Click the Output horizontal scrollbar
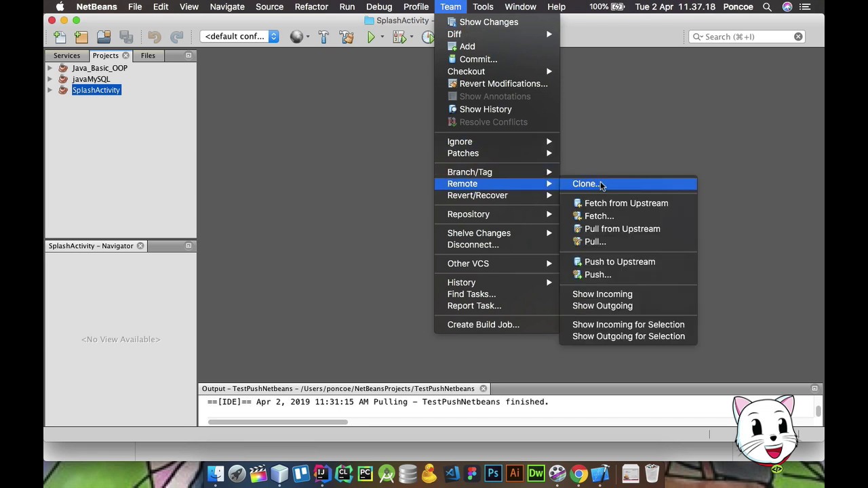868x488 pixels. point(278,422)
